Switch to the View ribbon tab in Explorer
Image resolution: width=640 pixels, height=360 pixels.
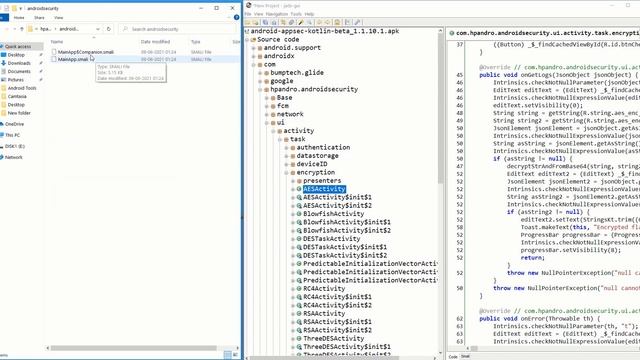click(x=59, y=18)
